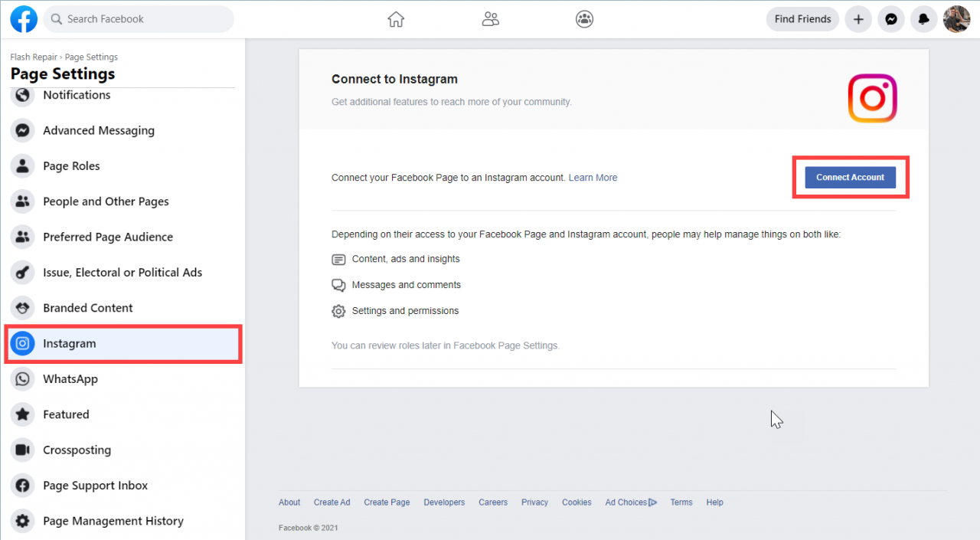This screenshot has width=980, height=540.
Task: Open the Create Ad footer link
Action: [332, 502]
